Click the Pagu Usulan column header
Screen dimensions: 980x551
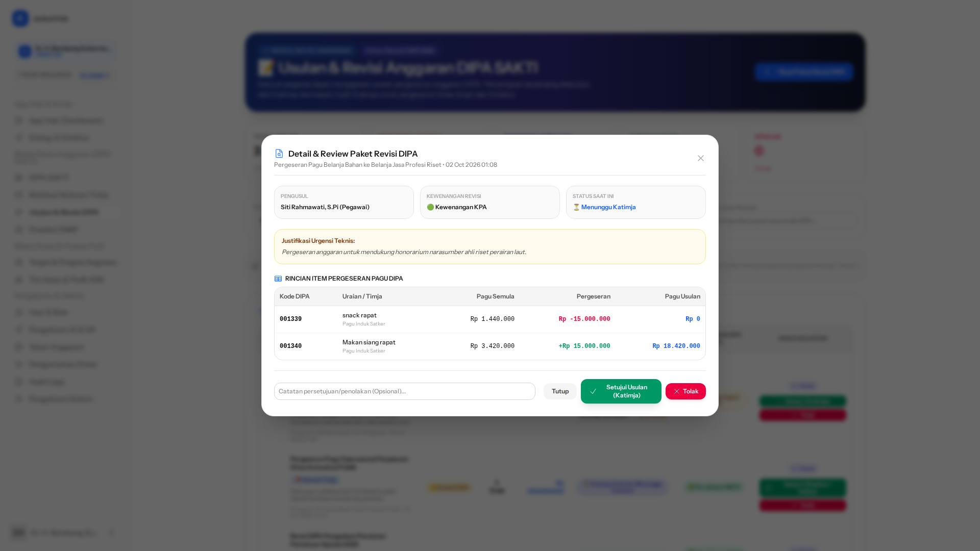[682, 296]
